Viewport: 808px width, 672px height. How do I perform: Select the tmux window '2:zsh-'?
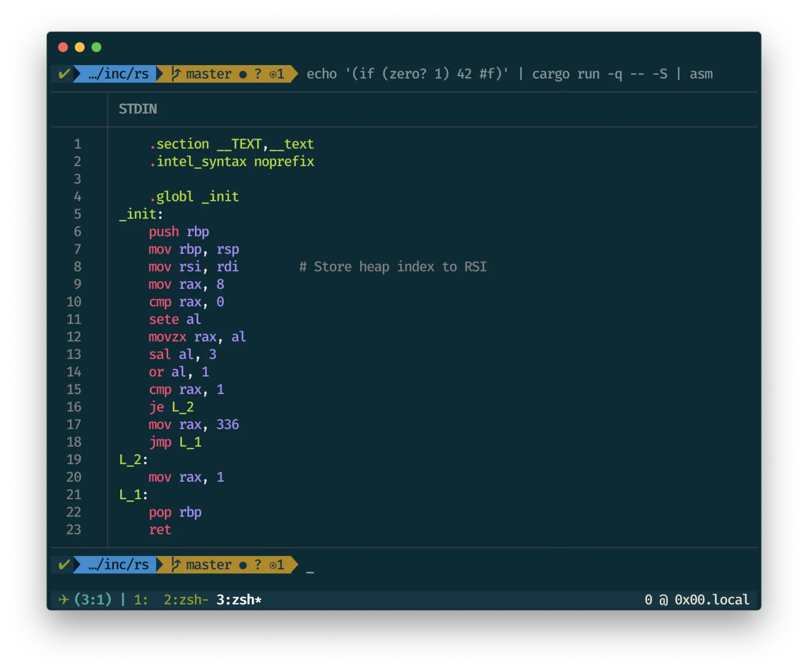186,599
